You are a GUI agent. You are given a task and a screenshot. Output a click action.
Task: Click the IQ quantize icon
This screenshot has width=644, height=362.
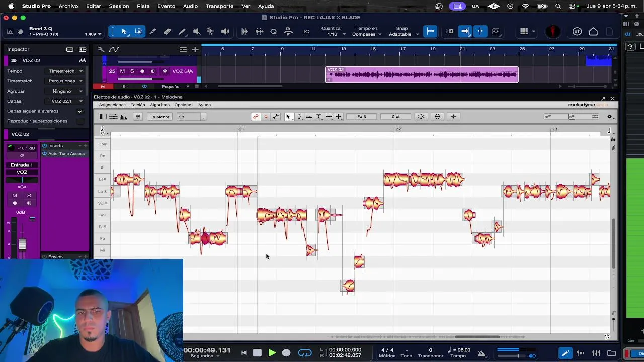coord(306,31)
